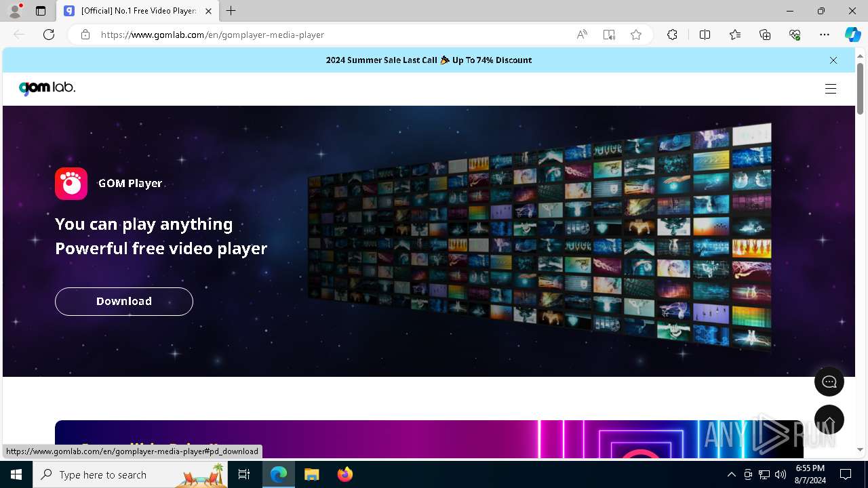This screenshot has width=868, height=488.
Task: Click the address bar URL
Action: click(212, 35)
